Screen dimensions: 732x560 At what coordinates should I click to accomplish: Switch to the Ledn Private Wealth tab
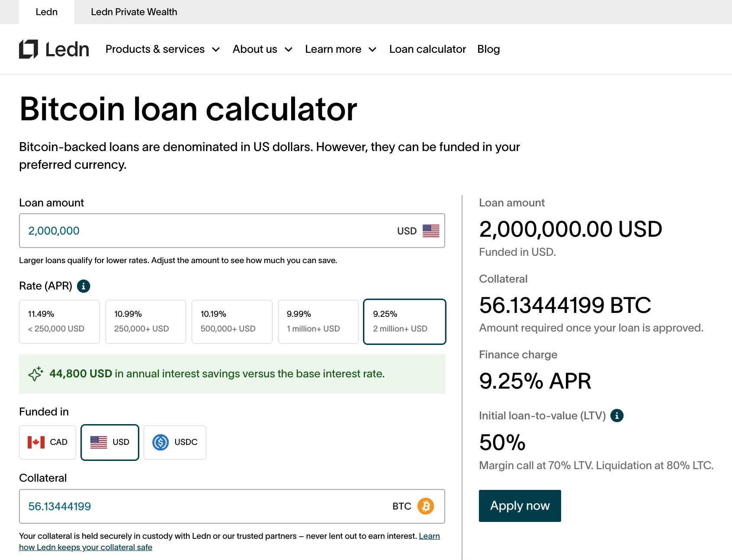point(134,12)
